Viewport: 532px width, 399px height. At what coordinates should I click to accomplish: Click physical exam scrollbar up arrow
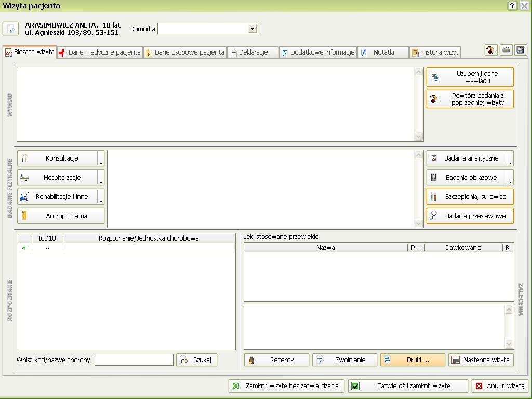point(419,155)
